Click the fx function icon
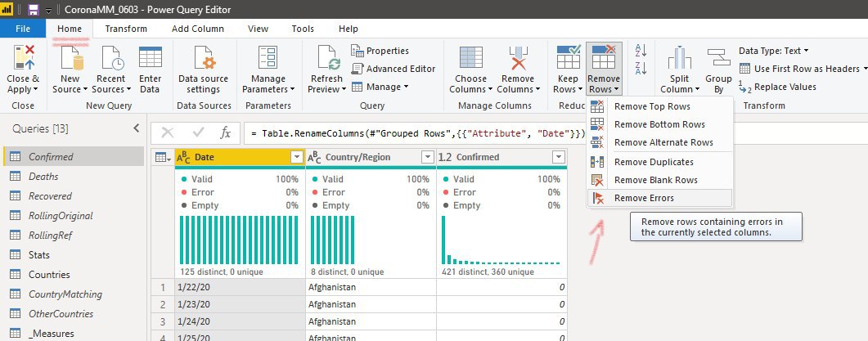This screenshot has width=868, height=341. (225, 132)
